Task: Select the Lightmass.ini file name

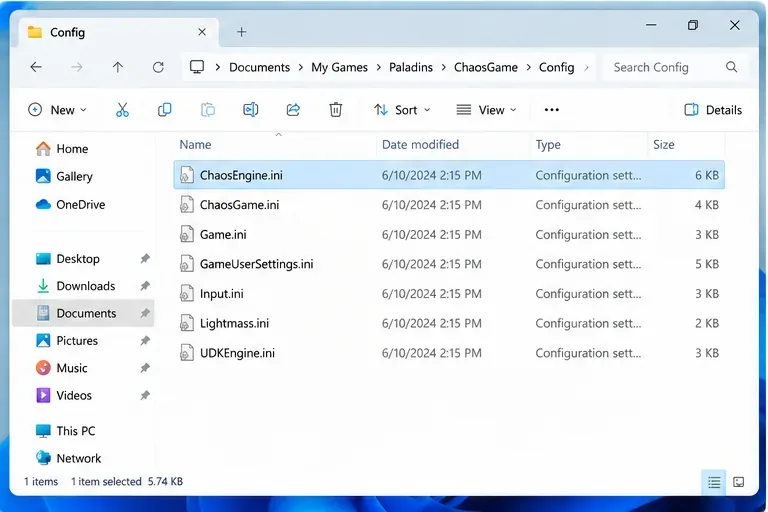Action: tap(235, 323)
